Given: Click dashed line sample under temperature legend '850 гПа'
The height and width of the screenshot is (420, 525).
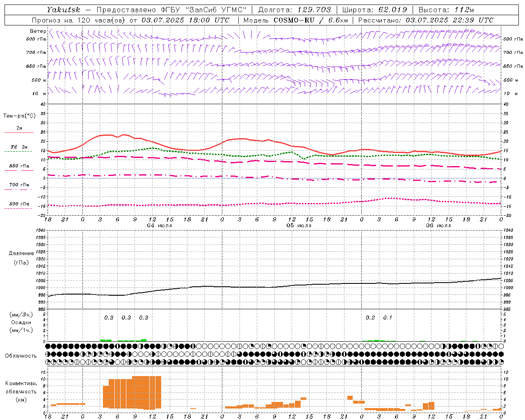Looking at the screenshot, I should pyautogui.click(x=18, y=171).
